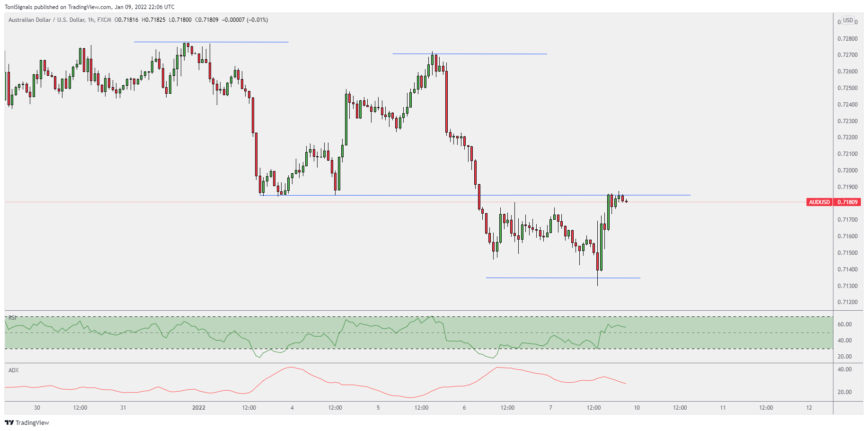Click the 0.71300 price axis label

click(x=847, y=286)
